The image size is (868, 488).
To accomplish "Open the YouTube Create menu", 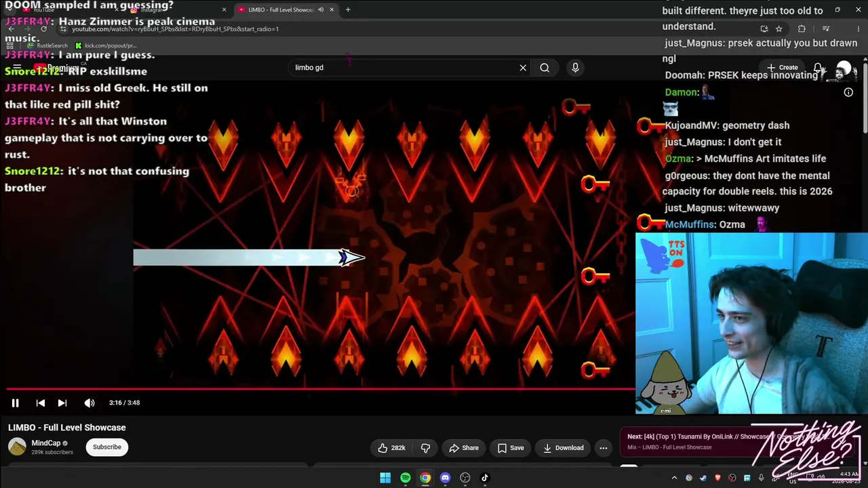I will pyautogui.click(x=783, y=68).
